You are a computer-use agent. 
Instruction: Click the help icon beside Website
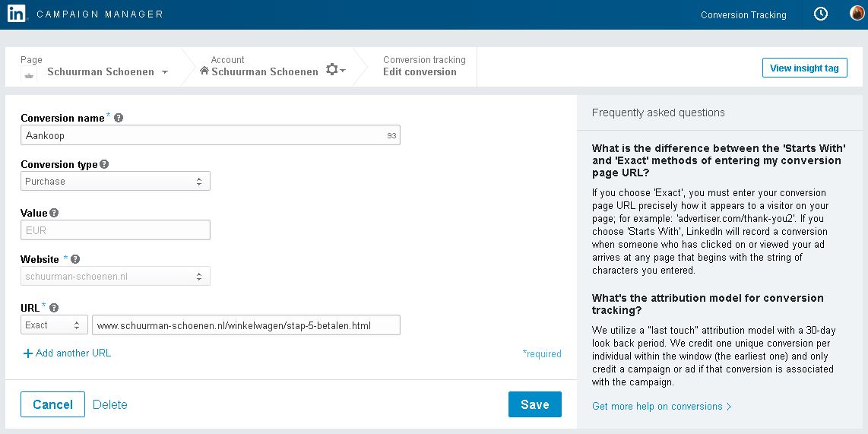click(75, 260)
